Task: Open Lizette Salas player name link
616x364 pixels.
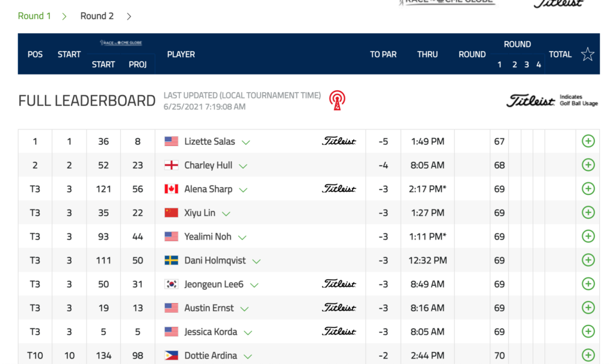Action: (209, 141)
